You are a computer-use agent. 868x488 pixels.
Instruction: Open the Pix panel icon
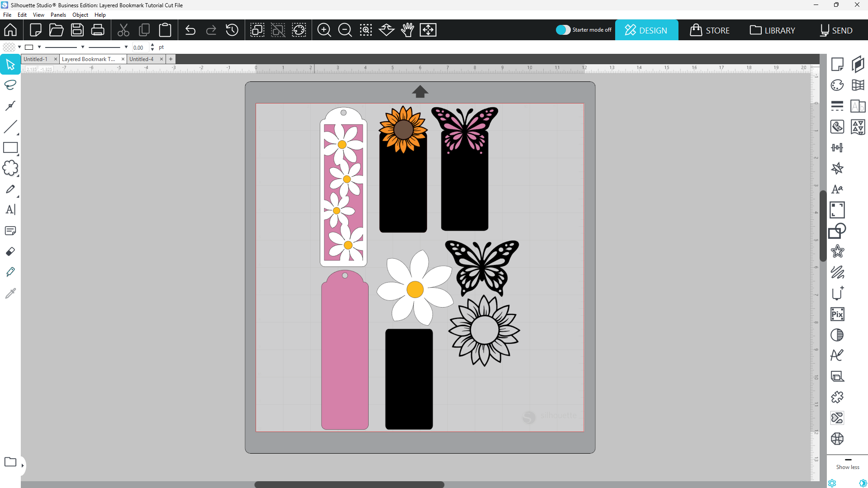[x=837, y=314]
